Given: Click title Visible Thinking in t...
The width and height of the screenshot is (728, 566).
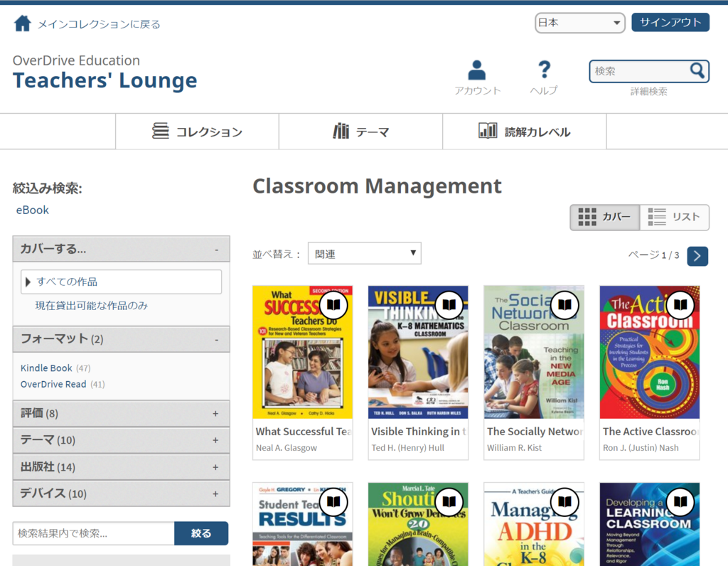Looking at the screenshot, I should click(419, 432).
